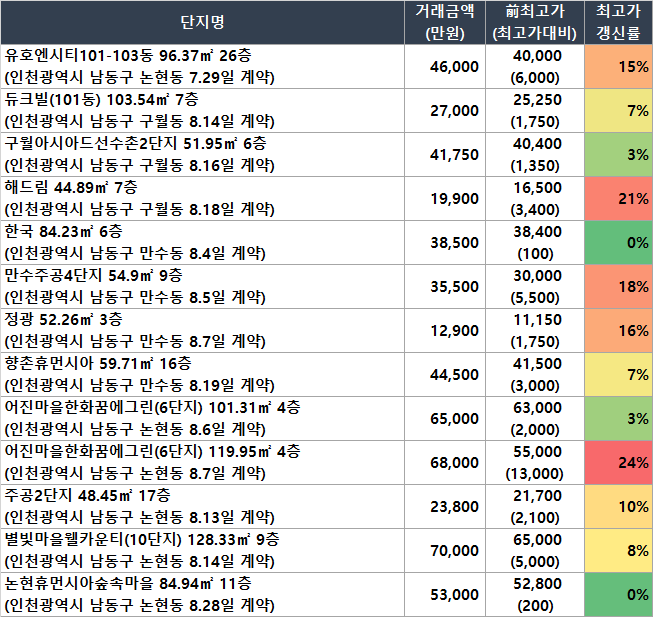Click the 23,800 transaction amount cell
The height and width of the screenshot is (617, 653).
pyautogui.click(x=445, y=507)
